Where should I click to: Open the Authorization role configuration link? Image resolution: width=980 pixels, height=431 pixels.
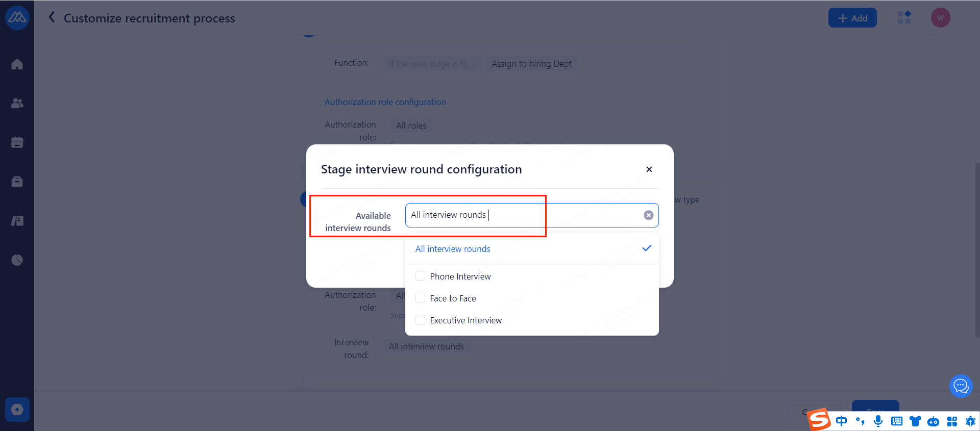point(385,102)
